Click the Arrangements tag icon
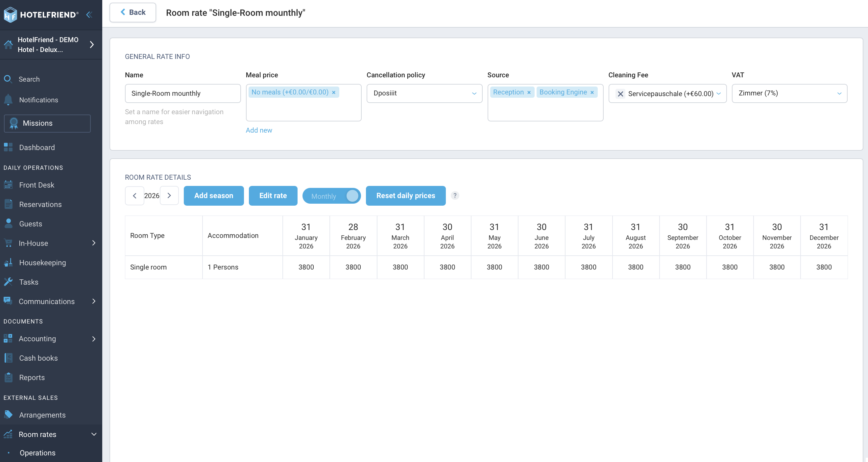 coord(8,415)
